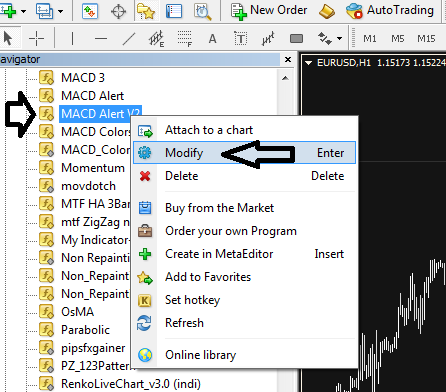Choose Set hotkey
This screenshot has width=446, height=392.
coord(244,300)
